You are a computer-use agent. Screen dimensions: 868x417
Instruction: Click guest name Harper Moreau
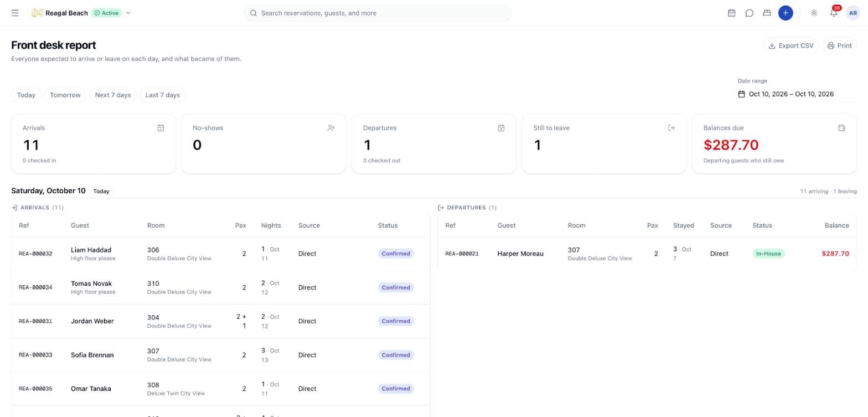coord(520,254)
